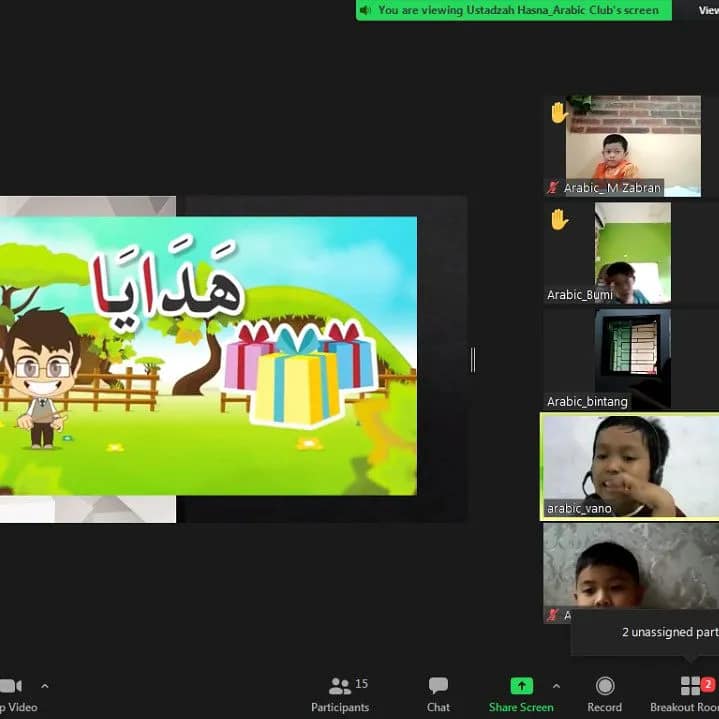The width and height of the screenshot is (719, 719).
Task: Click the green Share Screen icon
Action: 521,686
